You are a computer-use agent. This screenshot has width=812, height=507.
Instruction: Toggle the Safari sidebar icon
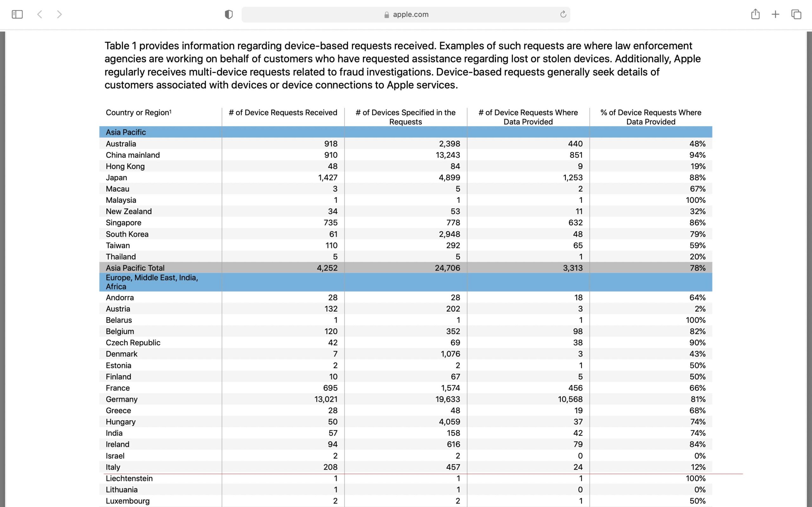point(17,15)
